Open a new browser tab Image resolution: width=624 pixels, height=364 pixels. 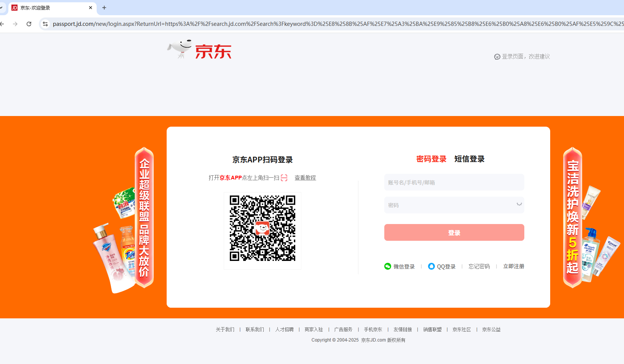[104, 8]
